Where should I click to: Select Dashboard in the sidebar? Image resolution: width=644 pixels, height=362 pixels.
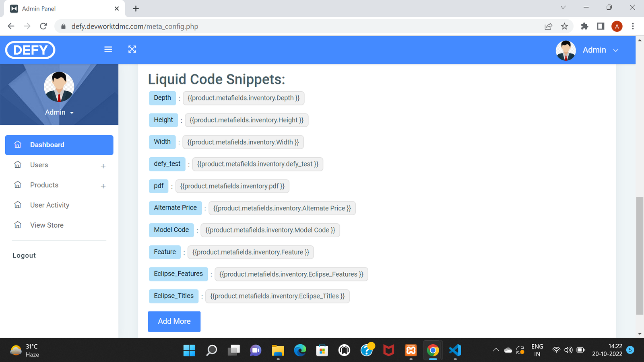coord(59,145)
